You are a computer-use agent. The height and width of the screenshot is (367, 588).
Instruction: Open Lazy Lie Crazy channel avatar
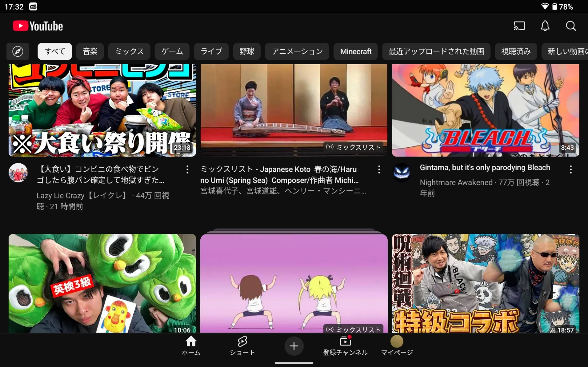[x=18, y=173]
